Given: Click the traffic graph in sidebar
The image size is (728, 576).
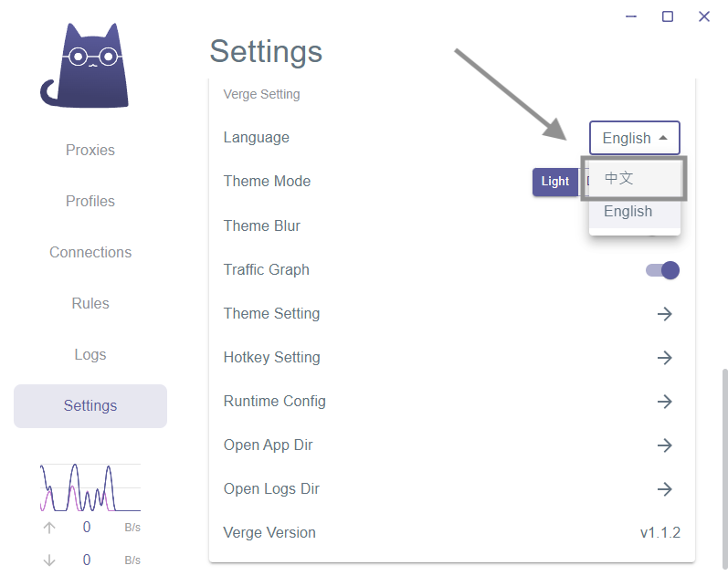Looking at the screenshot, I should coord(90,487).
